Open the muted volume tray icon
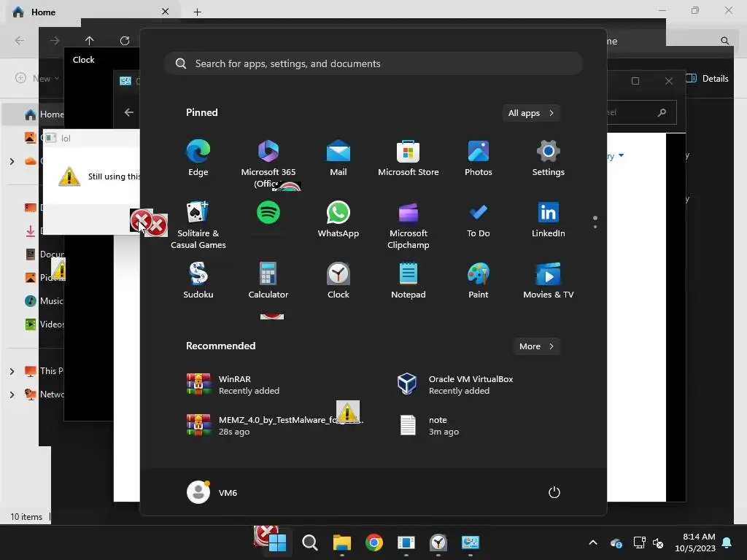 [658, 542]
